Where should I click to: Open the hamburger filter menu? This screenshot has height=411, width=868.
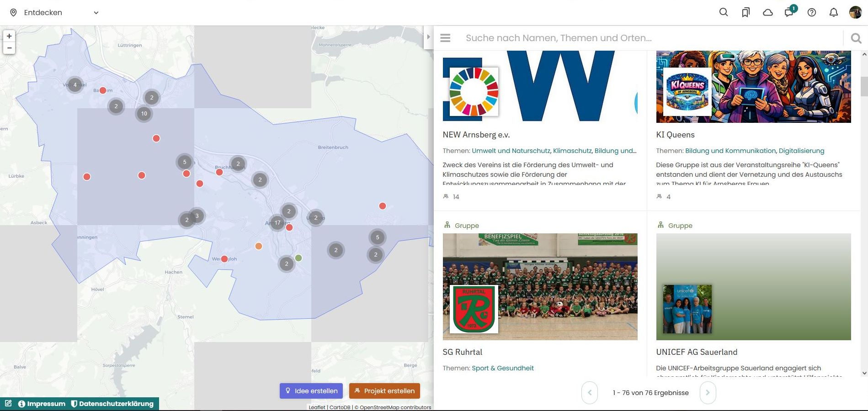coord(445,38)
